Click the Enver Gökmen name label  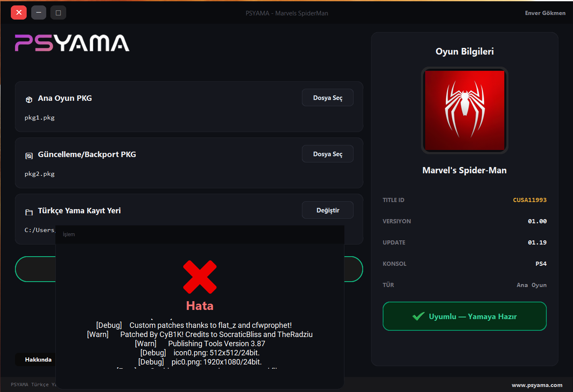click(545, 13)
